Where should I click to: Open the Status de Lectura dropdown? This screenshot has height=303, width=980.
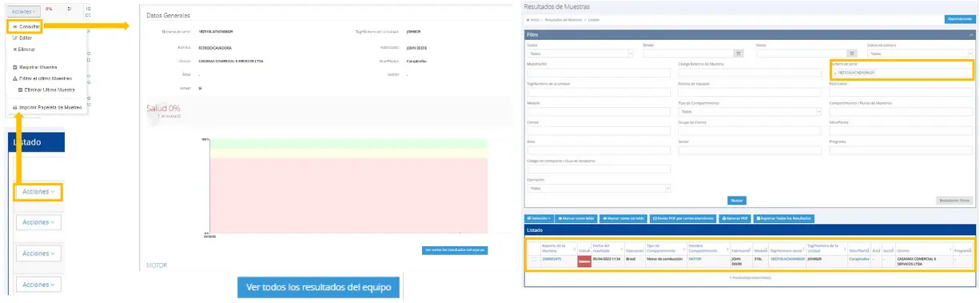click(921, 54)
